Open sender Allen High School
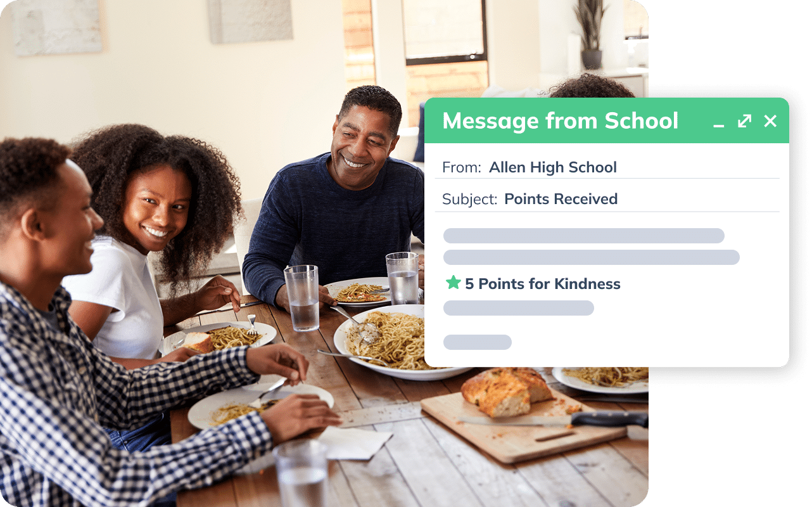Viewport: 812px width, 507px height. [x=553, y=167]
